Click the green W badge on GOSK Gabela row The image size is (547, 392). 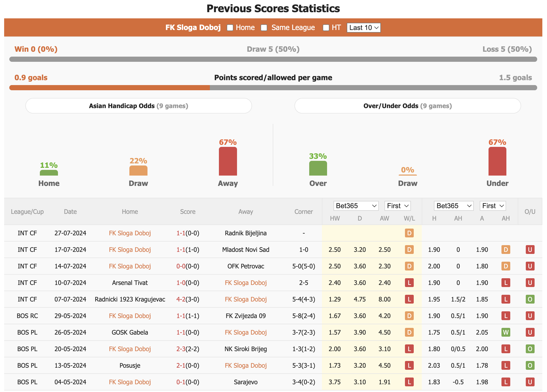[506, 332]
